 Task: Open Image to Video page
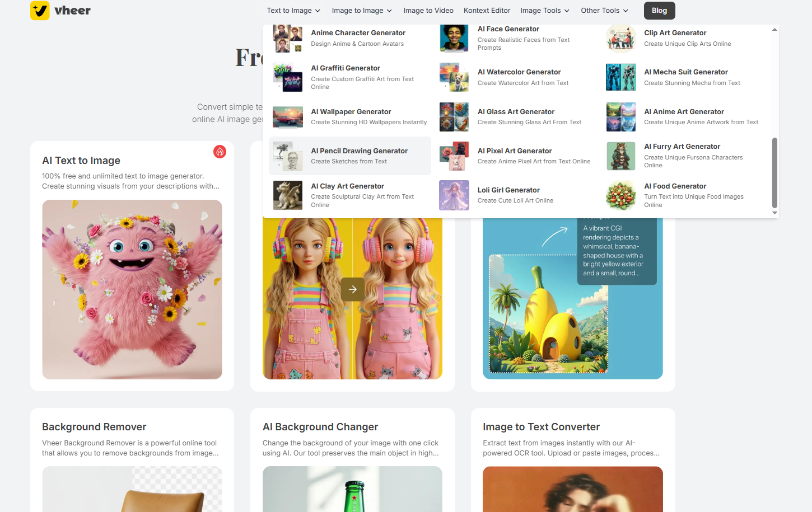click(x=428, y=11)
